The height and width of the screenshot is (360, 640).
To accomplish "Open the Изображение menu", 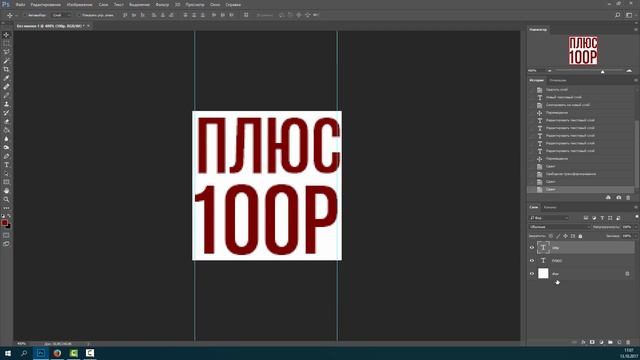I will click(80, 4).
